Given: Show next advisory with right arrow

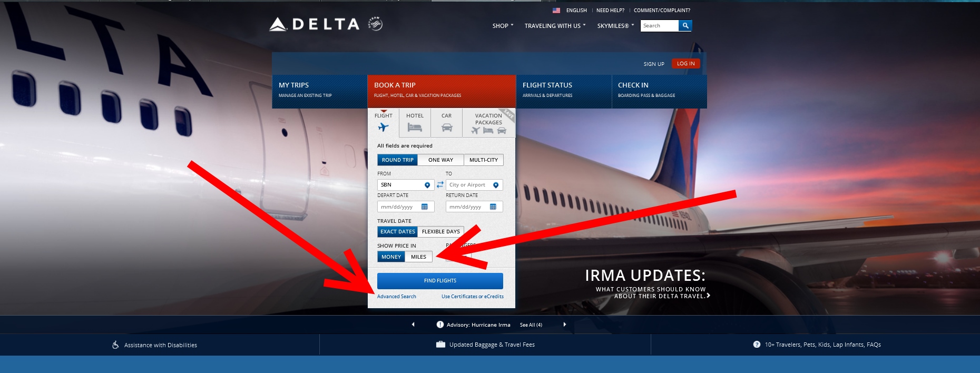Looking at the screenshot, I should pos(565,325).
